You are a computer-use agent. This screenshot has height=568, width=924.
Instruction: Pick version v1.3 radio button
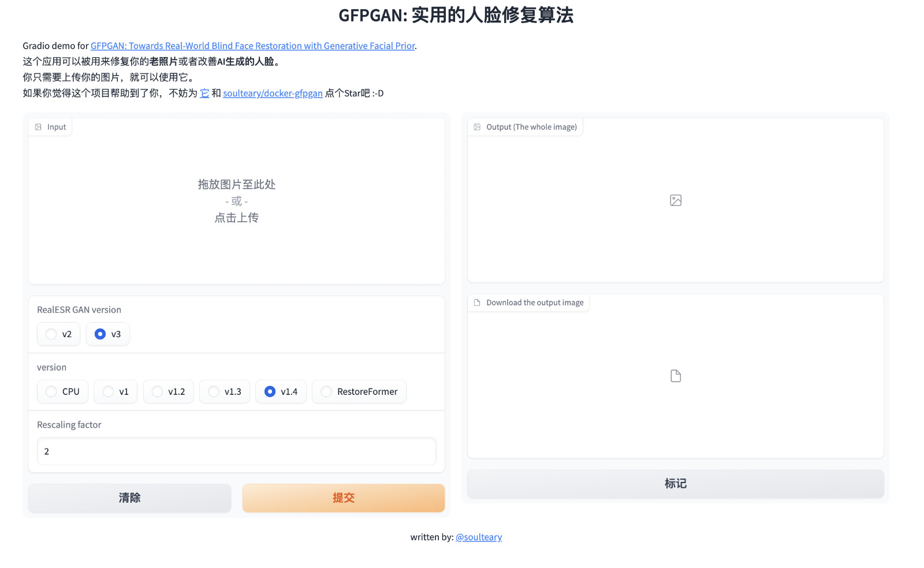tap(225, 391)
